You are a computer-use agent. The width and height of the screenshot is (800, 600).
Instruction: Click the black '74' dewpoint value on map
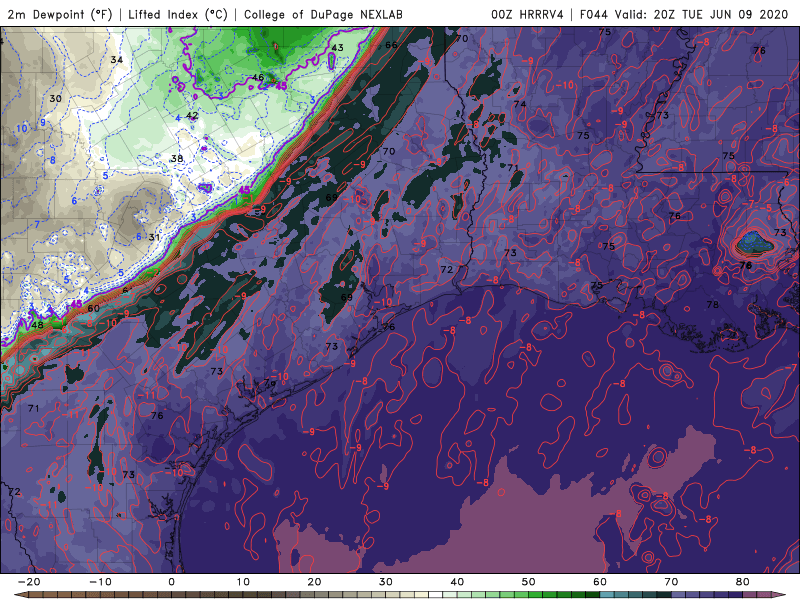[520, 104]
